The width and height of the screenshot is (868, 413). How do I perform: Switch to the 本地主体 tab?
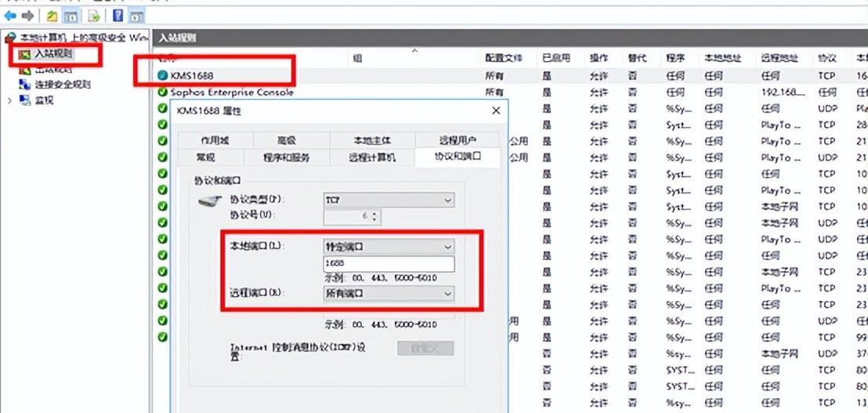pos(372,140)
